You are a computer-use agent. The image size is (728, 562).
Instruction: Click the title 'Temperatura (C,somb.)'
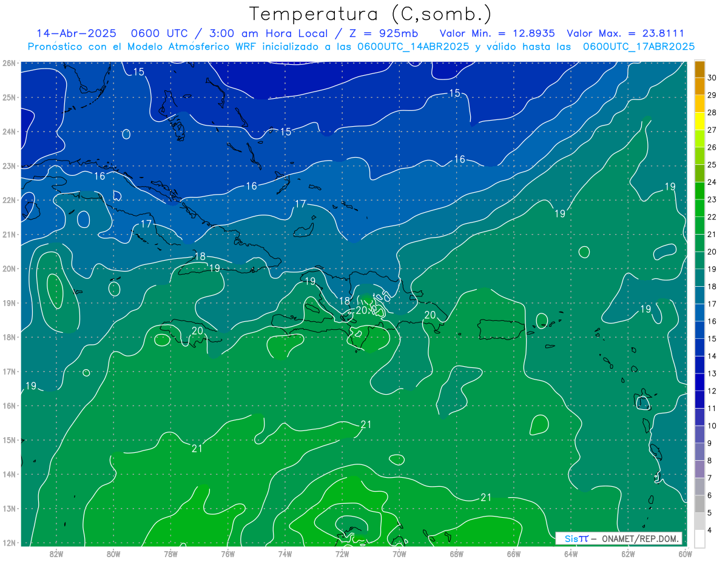pyautogui.click(x=371, y=15)
